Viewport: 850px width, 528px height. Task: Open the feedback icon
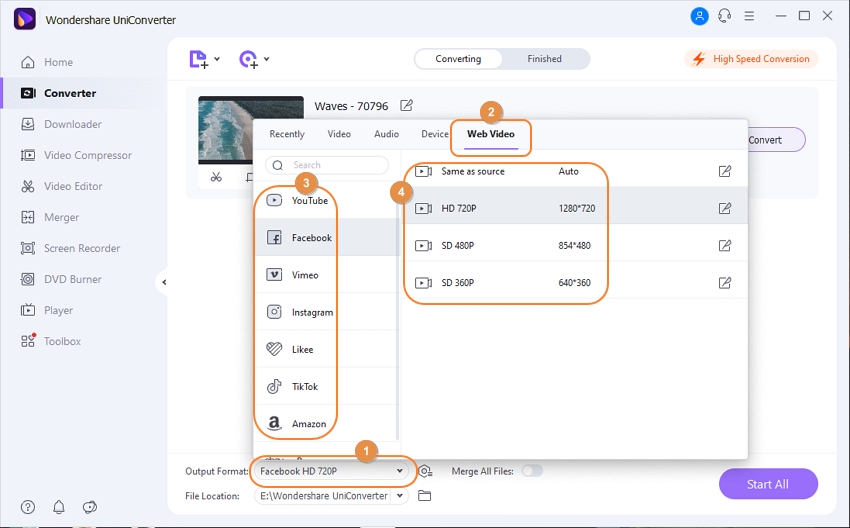89,507
